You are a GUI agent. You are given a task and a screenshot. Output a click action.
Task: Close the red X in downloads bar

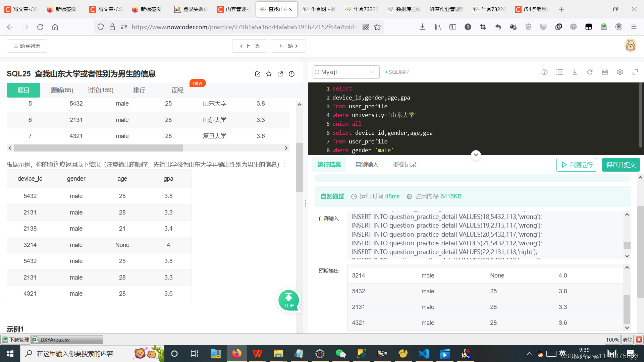pyautogui.click(x=639, y=340)
